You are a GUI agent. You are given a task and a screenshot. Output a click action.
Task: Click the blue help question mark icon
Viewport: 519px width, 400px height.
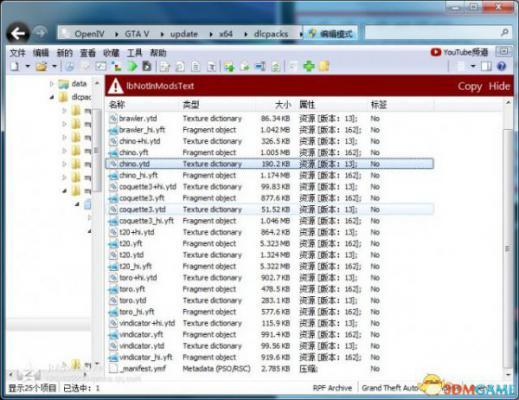501,66
